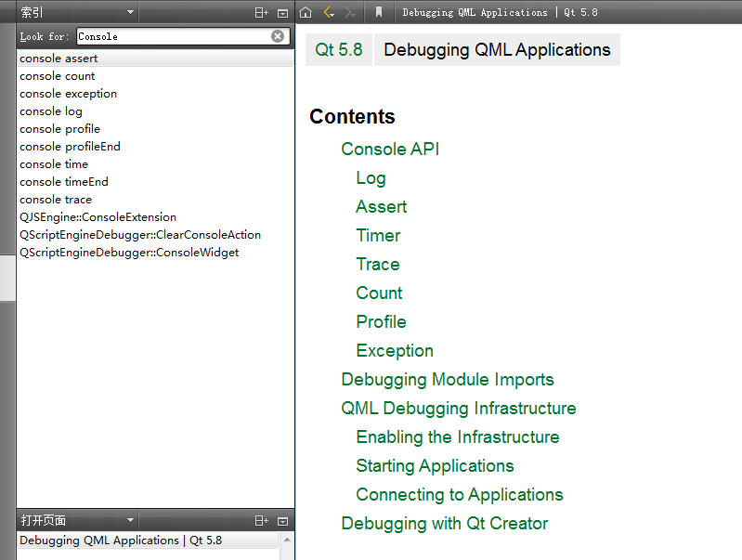The width and height of the screenshot is (742, 560).
Task: Add a bookmark for this page
Action: (x=379, y=12)
